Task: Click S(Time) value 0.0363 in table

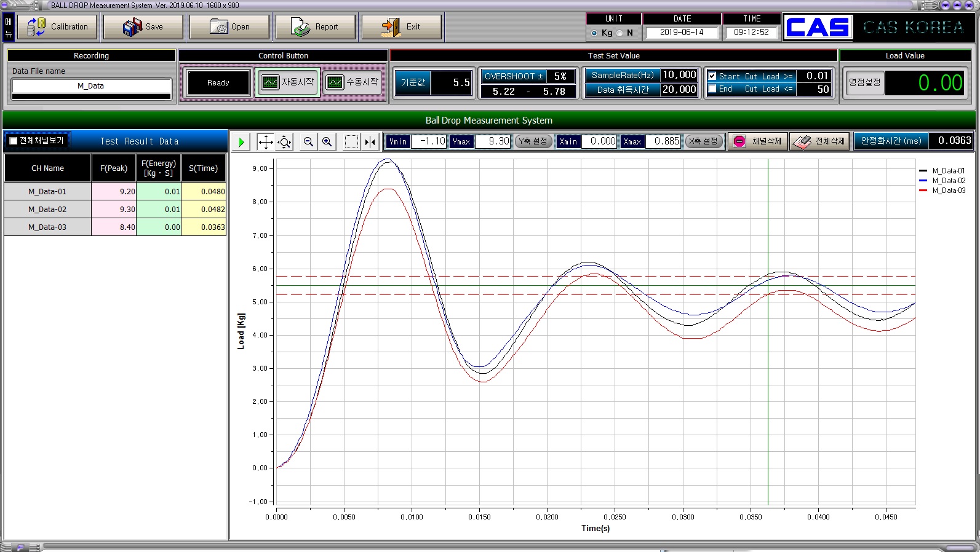Action: (x=204, y=227)
